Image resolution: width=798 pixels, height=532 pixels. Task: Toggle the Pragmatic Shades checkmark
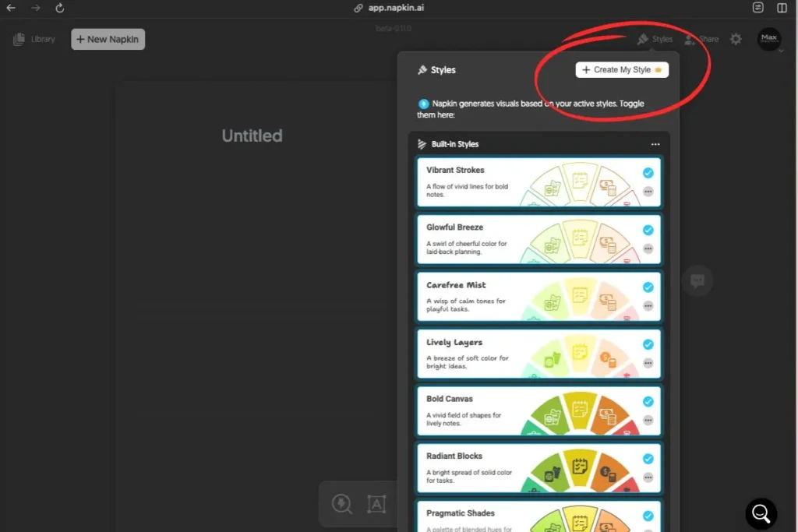[x=648, y=516]
